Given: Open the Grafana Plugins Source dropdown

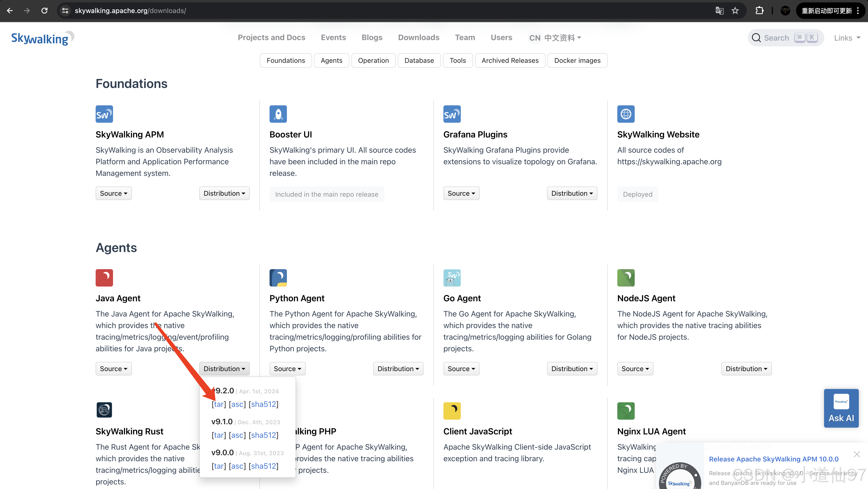Looking at the screenshot, I should tap(461, 193).
